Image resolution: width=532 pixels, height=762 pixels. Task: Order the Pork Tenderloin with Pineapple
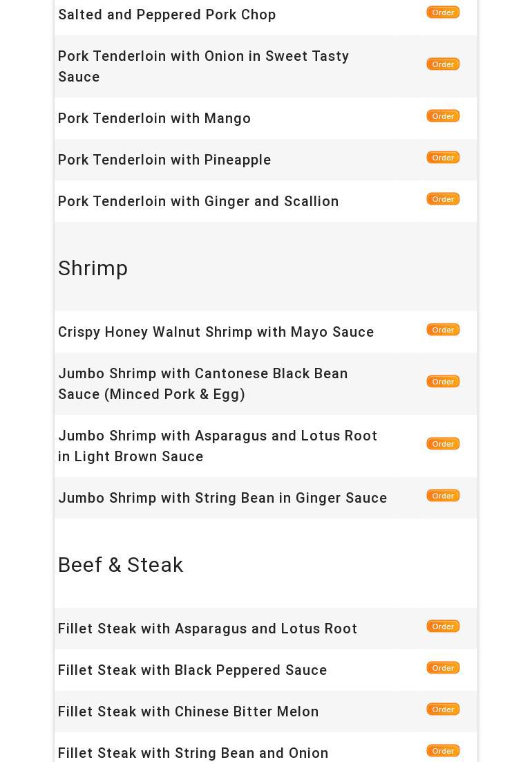tap(443, 158)
